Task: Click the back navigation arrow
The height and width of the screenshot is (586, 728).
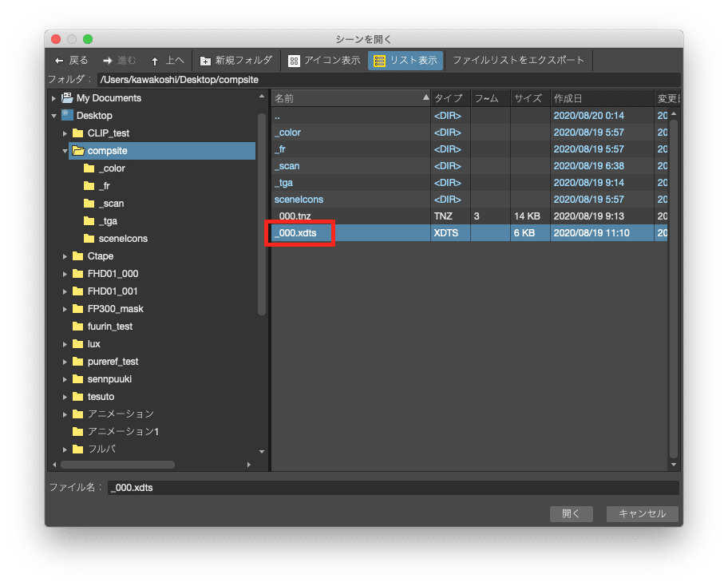Action: point(59,60)
